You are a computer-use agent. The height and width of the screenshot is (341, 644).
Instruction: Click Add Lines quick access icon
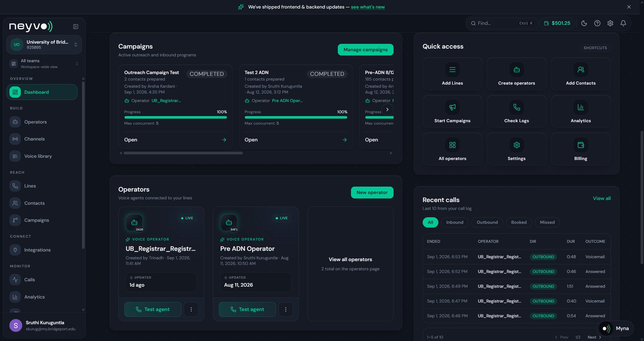coord(452,70)
